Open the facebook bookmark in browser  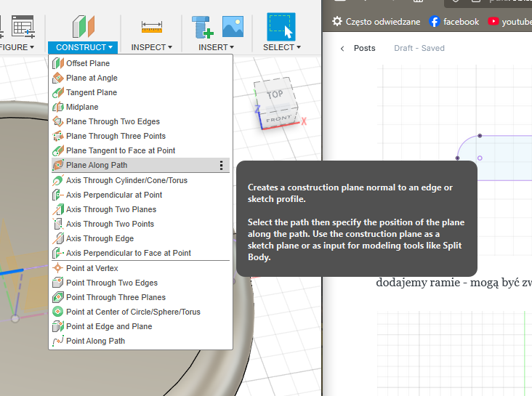454,22
